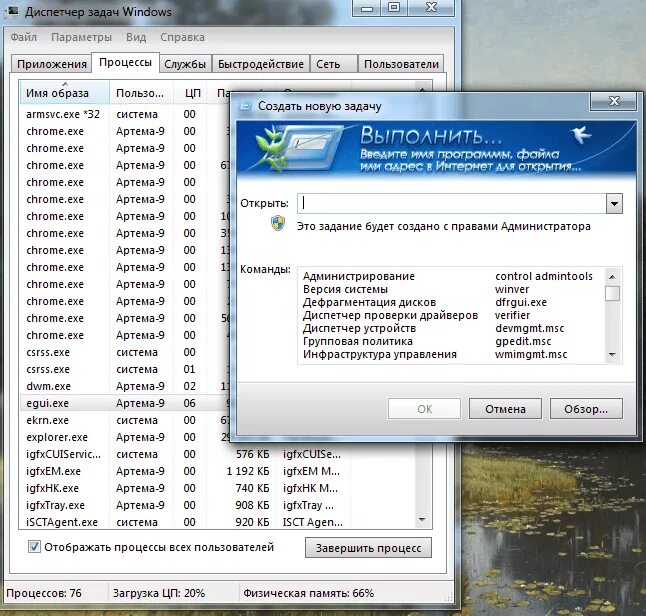The image size is (646, 616).
Task: Select the Администрирование command row
Action: tap(452, 276)
